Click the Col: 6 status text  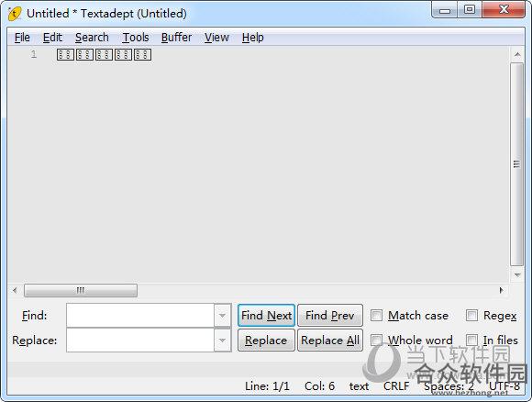[x=319, y=386]
